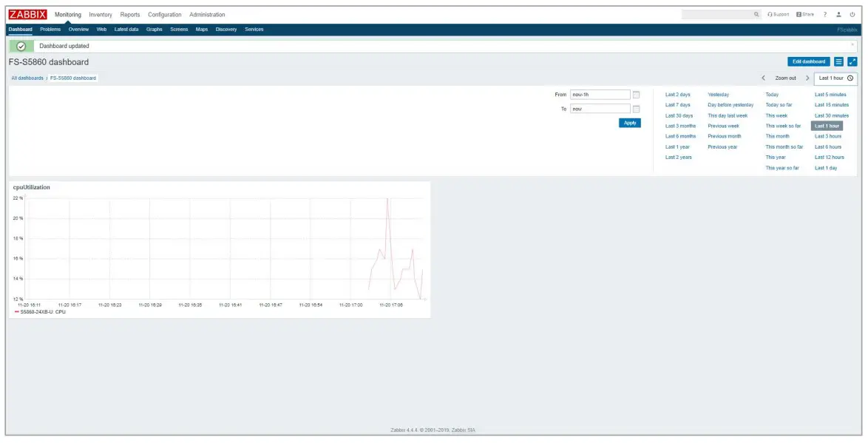Image resolution: width=868 pixels, height=443 pixels.
Task: Open the Graphs submenu
Action: pyautogui.click(x=154, y=30)
